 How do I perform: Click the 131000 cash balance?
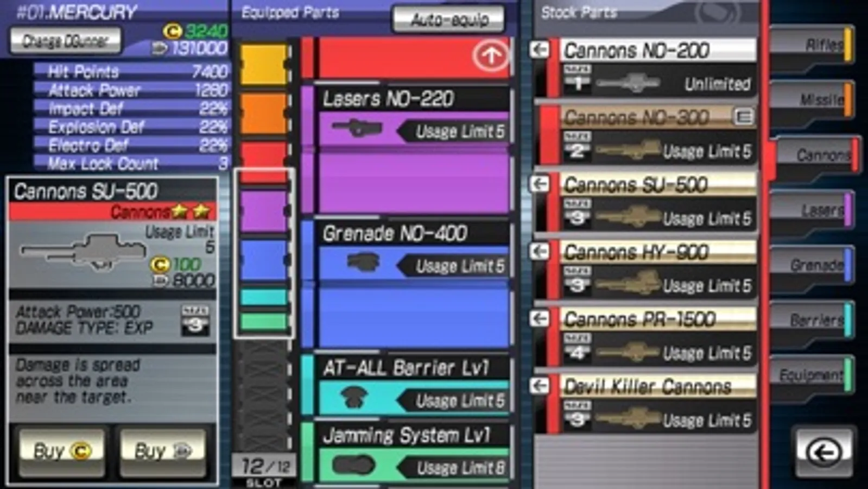pyautogui.click(x=190, y=48)
